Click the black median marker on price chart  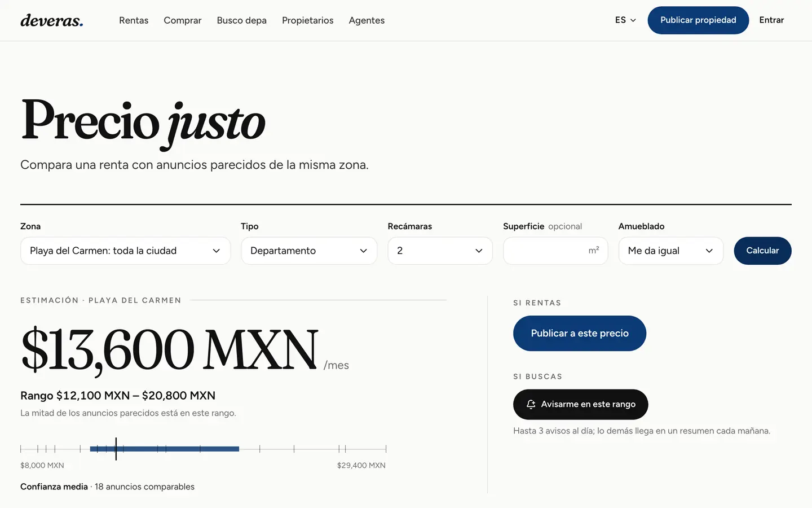[x=116, y=449]
